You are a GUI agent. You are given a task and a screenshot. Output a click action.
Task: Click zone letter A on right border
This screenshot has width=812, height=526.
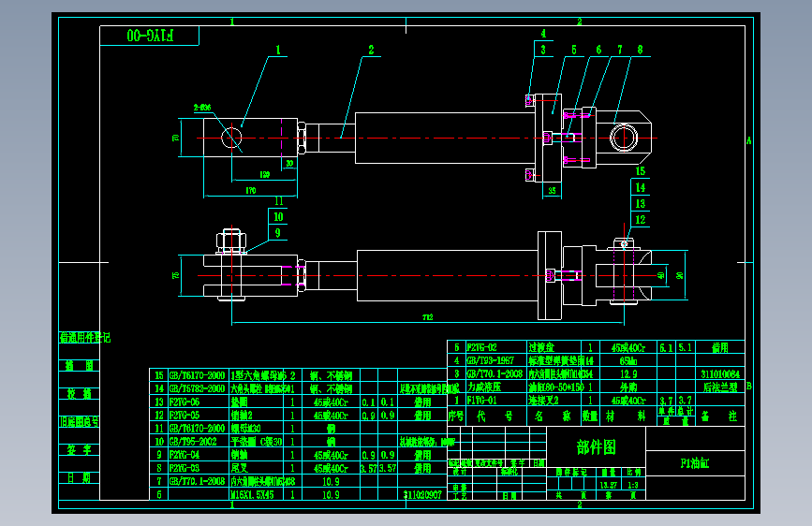coord(749,140)
